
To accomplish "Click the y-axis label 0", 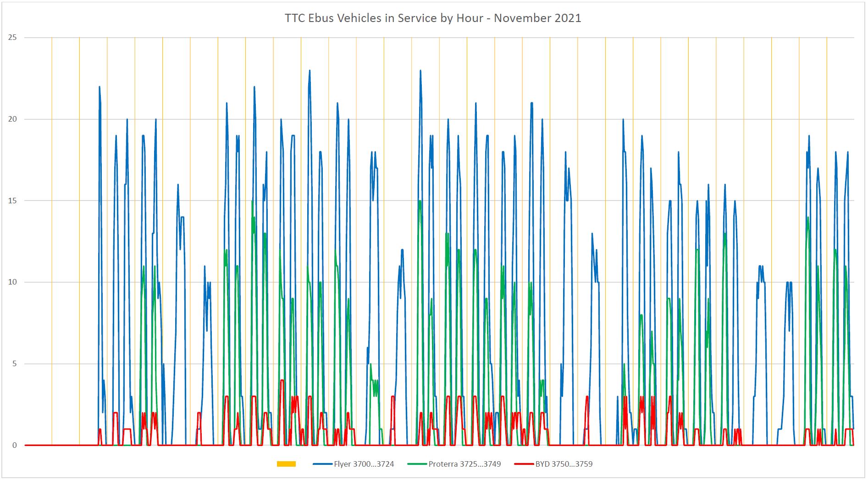I will (x=15, y=445).
